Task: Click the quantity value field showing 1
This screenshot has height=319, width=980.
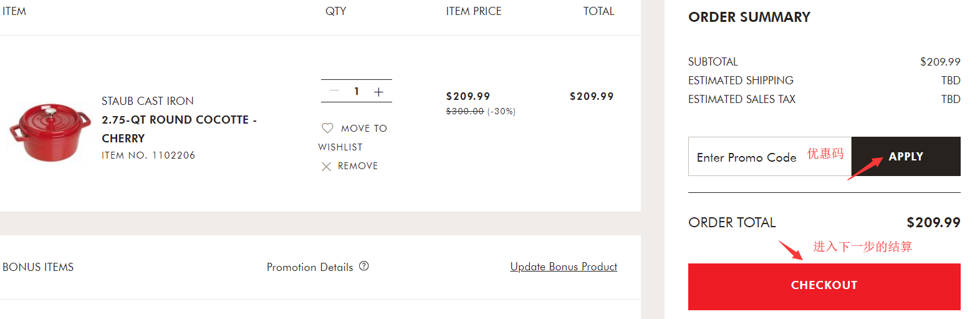Action: pos(357,91)
